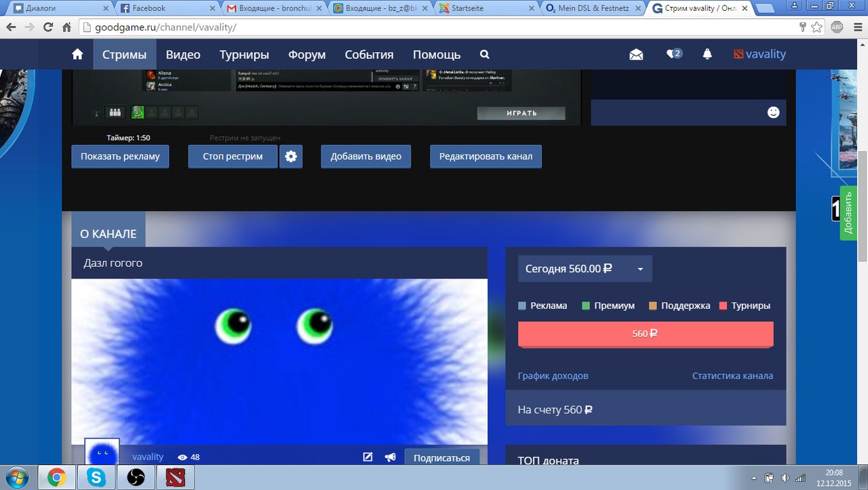Close the Startseite browser tab
Screen dimensions: 868x490
531,8
